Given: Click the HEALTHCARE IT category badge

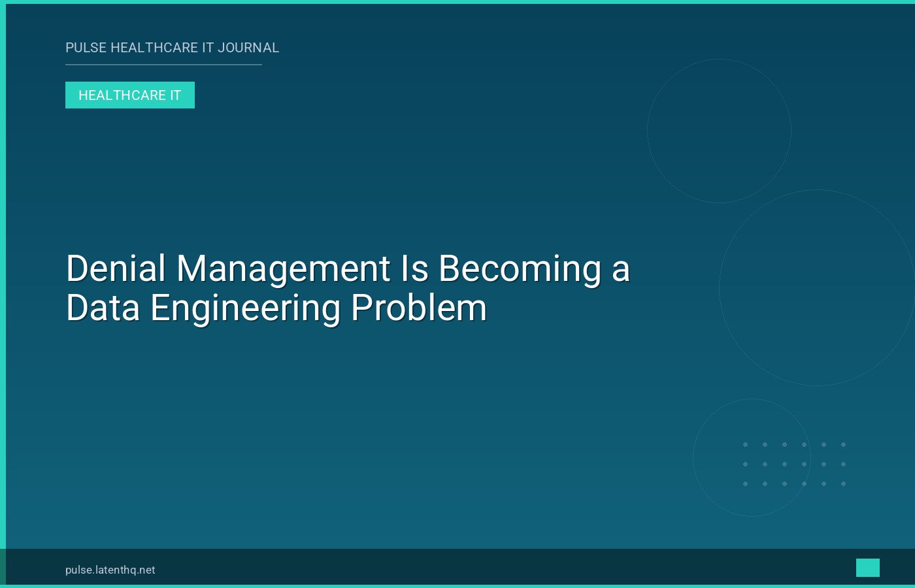Looking at the screenshot, I should pos(130,95).
